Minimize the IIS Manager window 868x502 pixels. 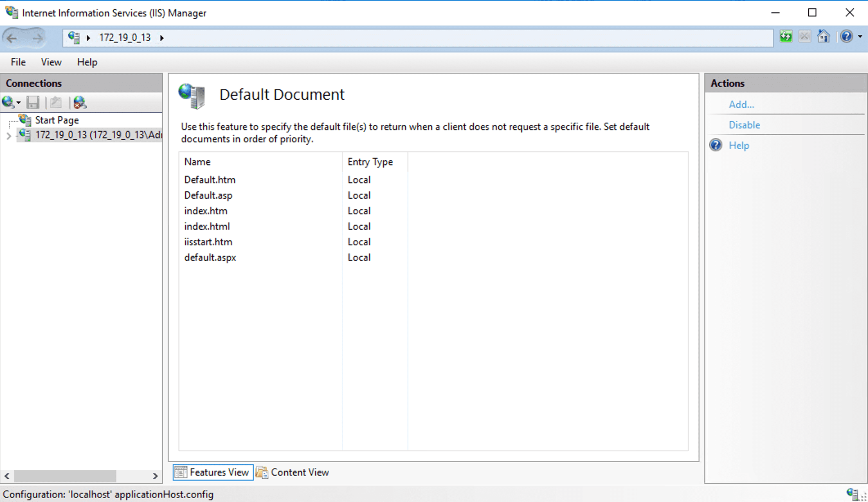pyautogui.click(x=775, y=13)
